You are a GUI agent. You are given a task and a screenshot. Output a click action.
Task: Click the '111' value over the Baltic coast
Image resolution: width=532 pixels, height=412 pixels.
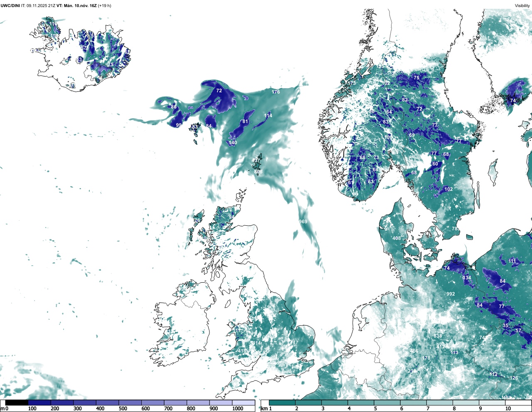(x=512, y=261)
